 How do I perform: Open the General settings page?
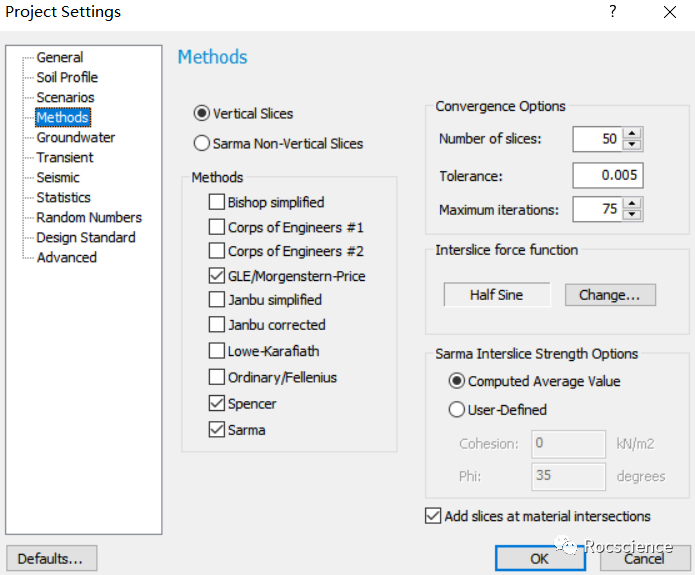pyautogui.click(x=59, y=58)
